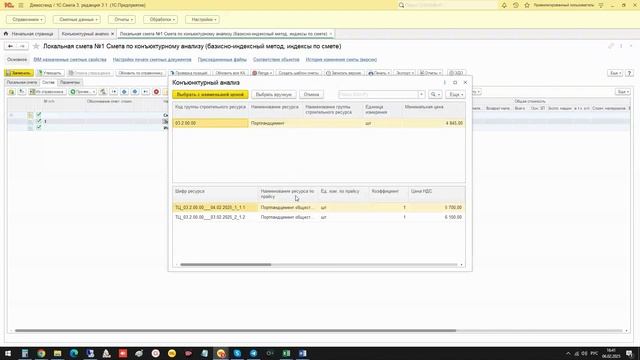Toggle checkbox in the first estimate row
Viewport: 640px width, 360px height.
(39, 115)
